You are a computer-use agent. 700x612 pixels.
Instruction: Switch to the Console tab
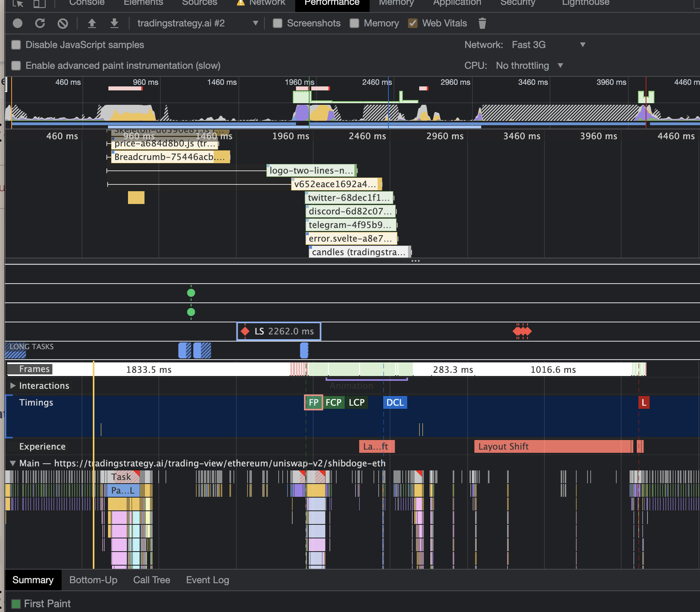[87, 2]
